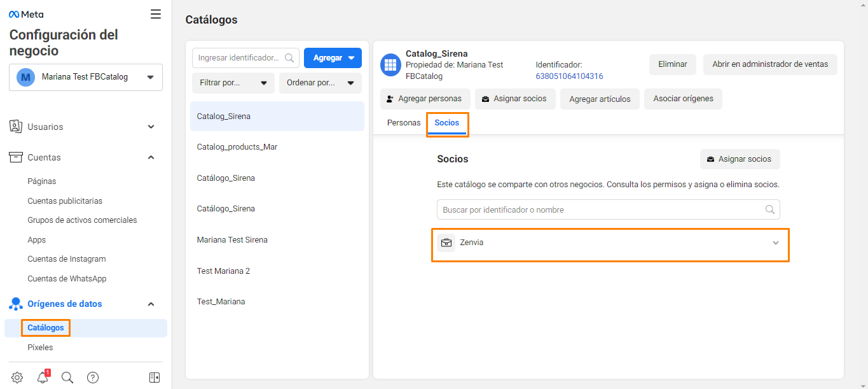Viewport: 868px width, 389px height.
Task: Click the Agregar personas button
Action: tap(425, 99)
